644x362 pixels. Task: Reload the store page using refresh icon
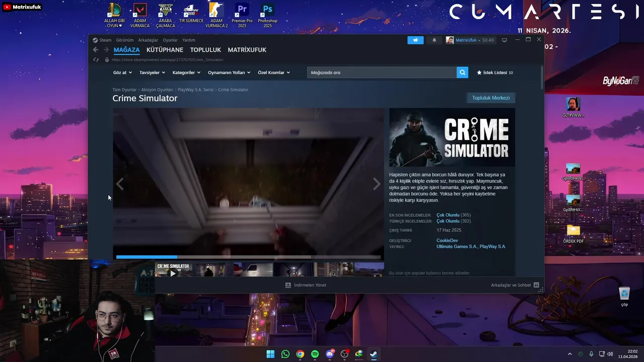[96, 59]
